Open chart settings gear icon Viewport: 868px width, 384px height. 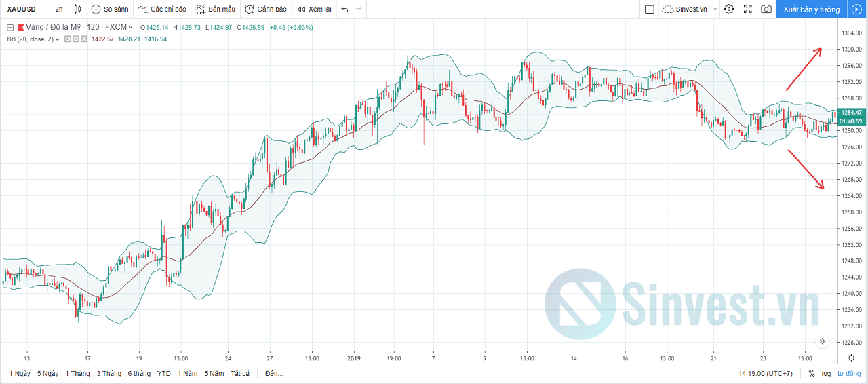pyautogui.click(x=729, y=9)
